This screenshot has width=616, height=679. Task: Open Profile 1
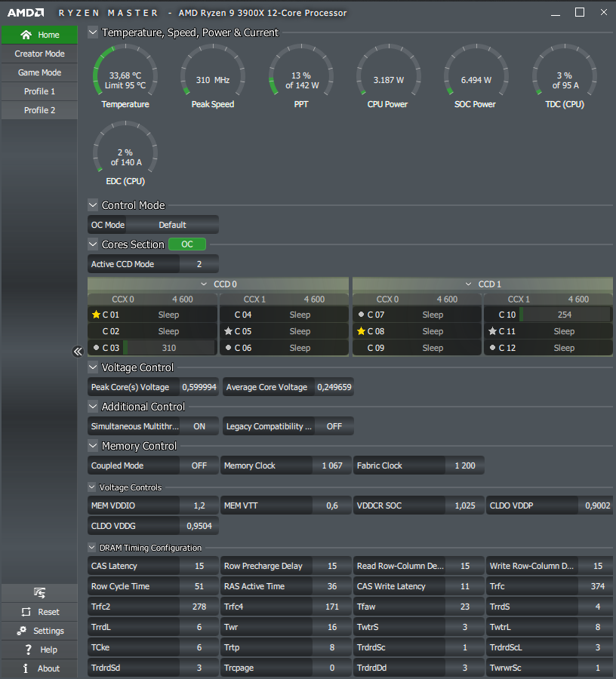click(39, 91)
